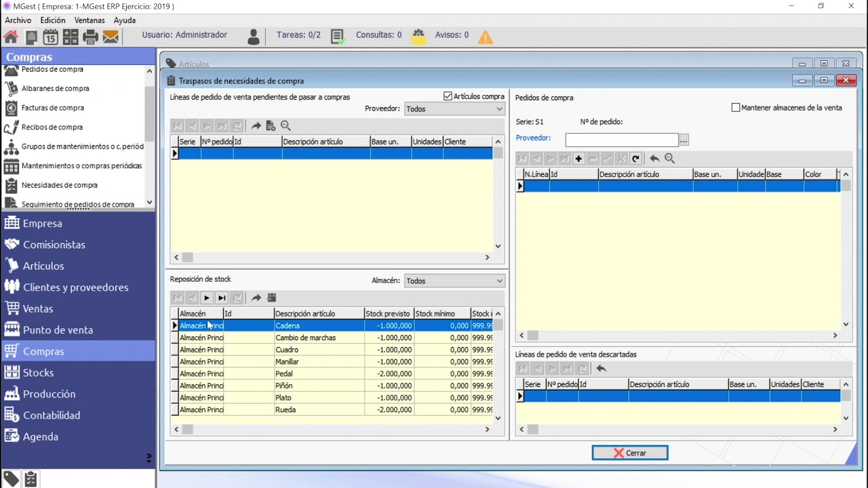Open the Avisos warning triangle icon

click(486, 37)
